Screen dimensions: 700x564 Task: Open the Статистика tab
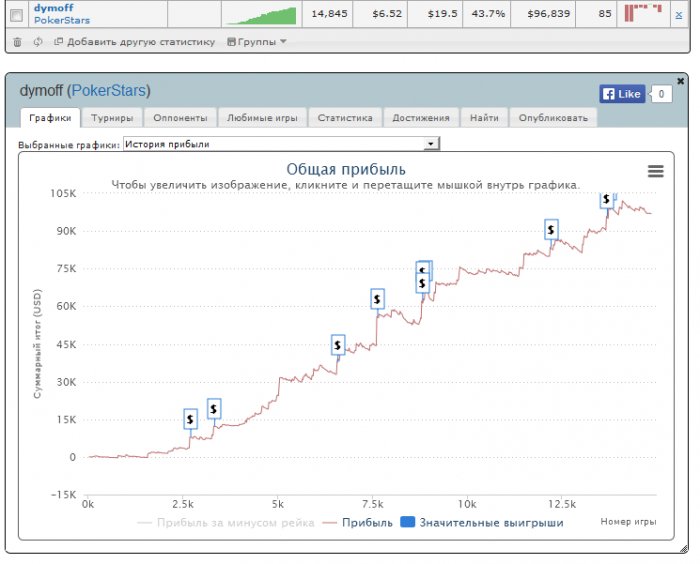[x=344, y=118]
